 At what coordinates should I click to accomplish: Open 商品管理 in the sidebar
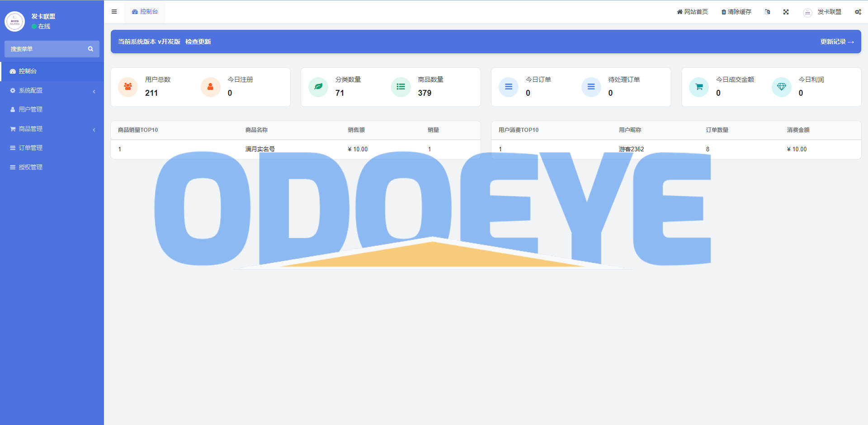point(52,129)
